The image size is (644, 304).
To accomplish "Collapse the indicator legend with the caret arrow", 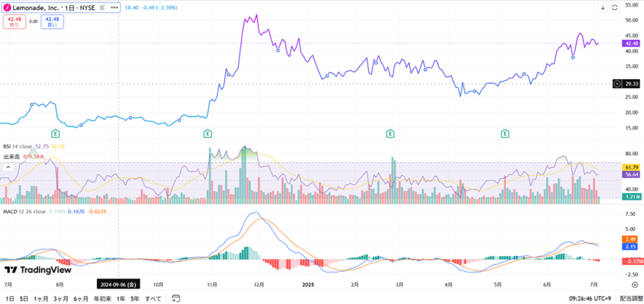I will pyautogui.click(x=7, y=167).
